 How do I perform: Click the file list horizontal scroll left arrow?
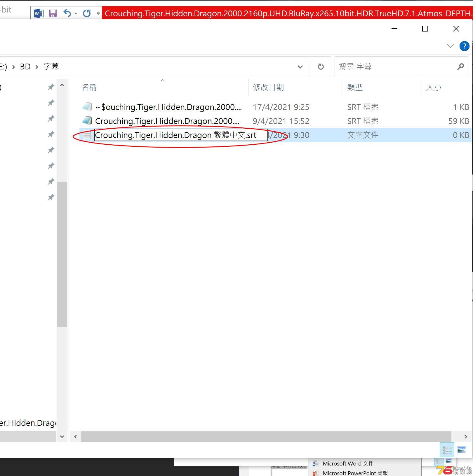tap(76, 437)
